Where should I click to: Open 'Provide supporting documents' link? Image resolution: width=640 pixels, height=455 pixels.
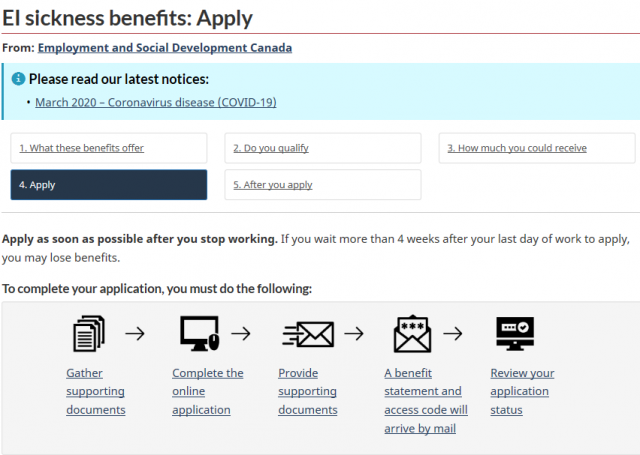[308, 391]
